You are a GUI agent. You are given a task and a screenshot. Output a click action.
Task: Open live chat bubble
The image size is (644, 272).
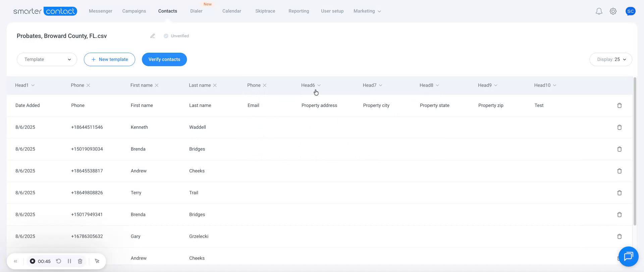(x=628, y=257)
